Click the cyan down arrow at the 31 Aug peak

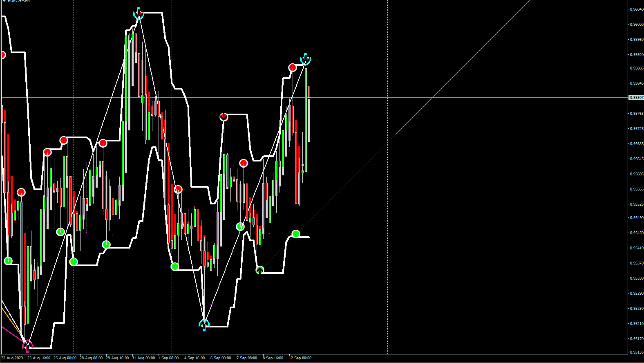pos(139,13)
